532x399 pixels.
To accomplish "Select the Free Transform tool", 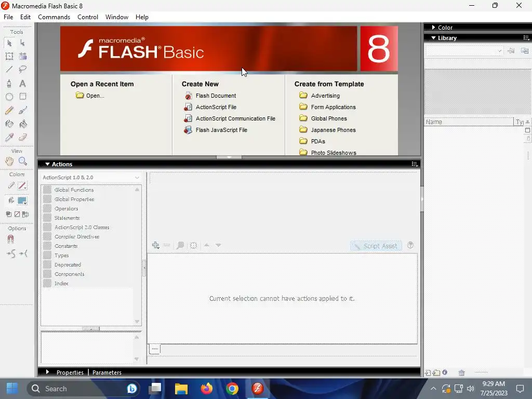I will point(9,56).
